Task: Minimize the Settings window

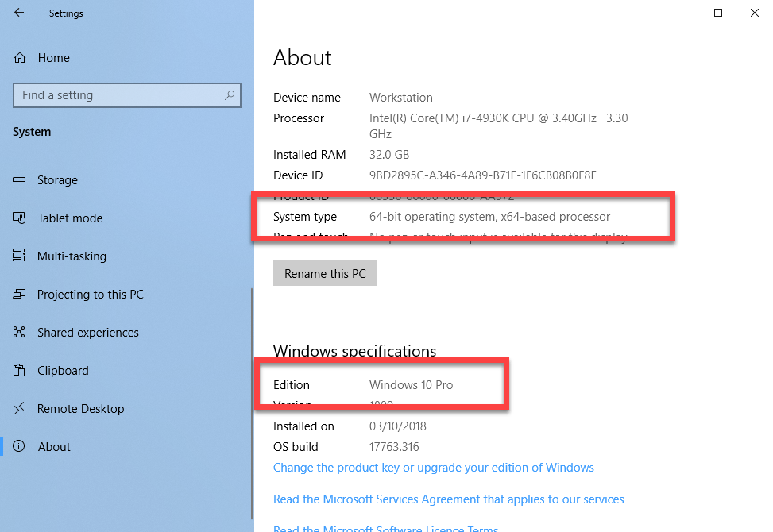Action: 682,13
